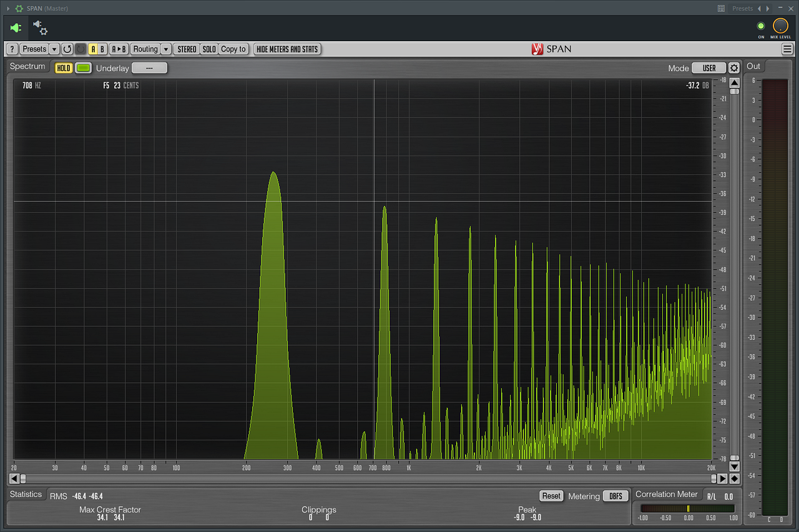Click the undo arrow icon next to Presets
Viewport: 799px width, 532px height.
point(66,49)
